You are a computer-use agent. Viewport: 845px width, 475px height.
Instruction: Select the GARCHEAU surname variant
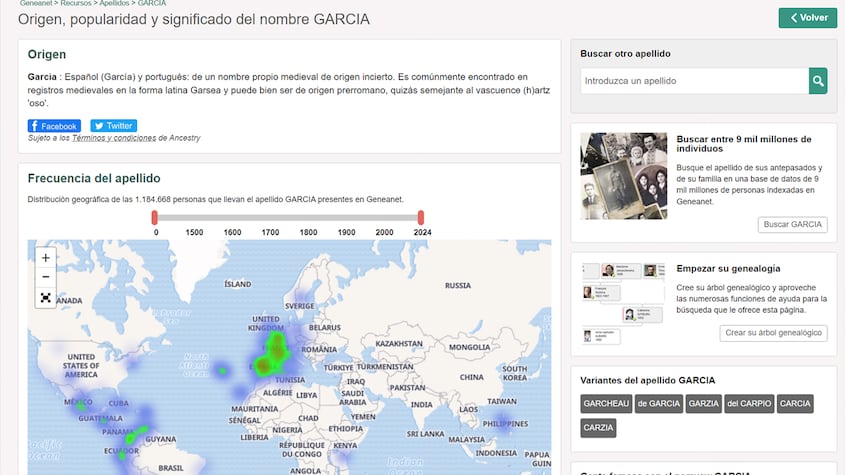coord(605,404)
